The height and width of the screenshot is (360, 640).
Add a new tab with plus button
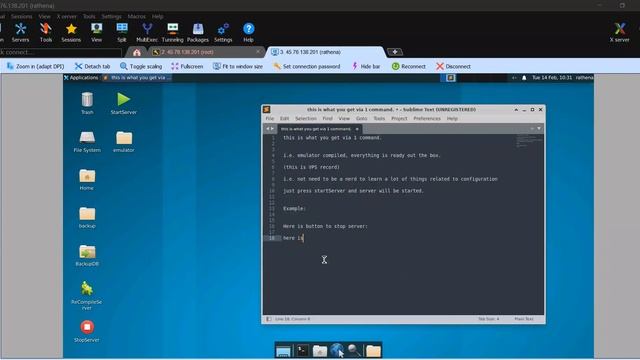click(x=395, y=52)
